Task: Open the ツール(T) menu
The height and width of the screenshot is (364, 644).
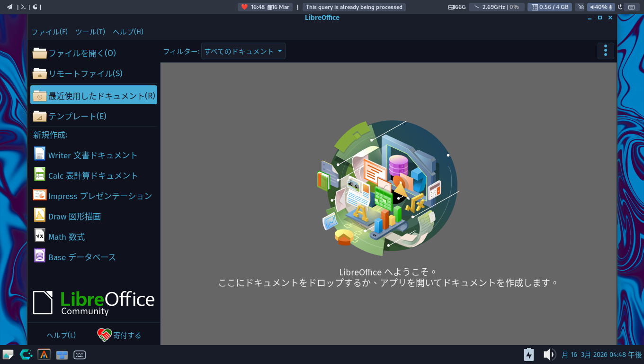Action: tap(90, 32)
